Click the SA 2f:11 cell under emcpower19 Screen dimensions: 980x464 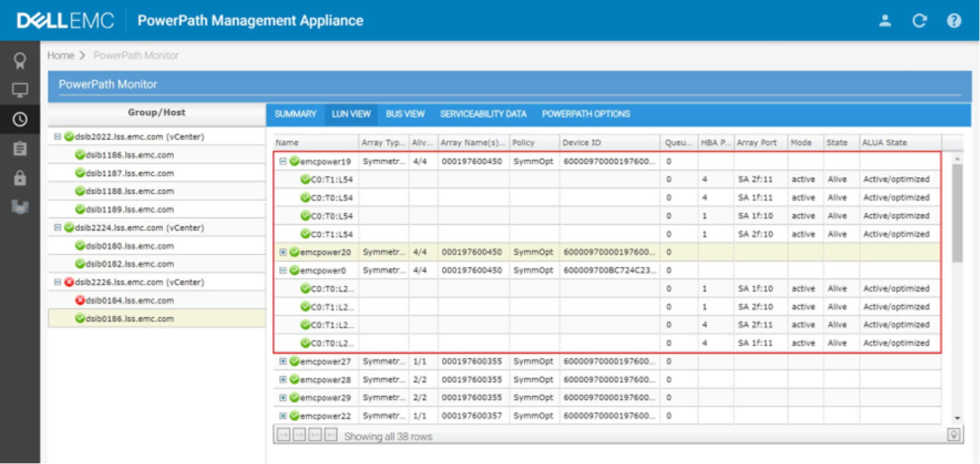(x=761, y=180)
